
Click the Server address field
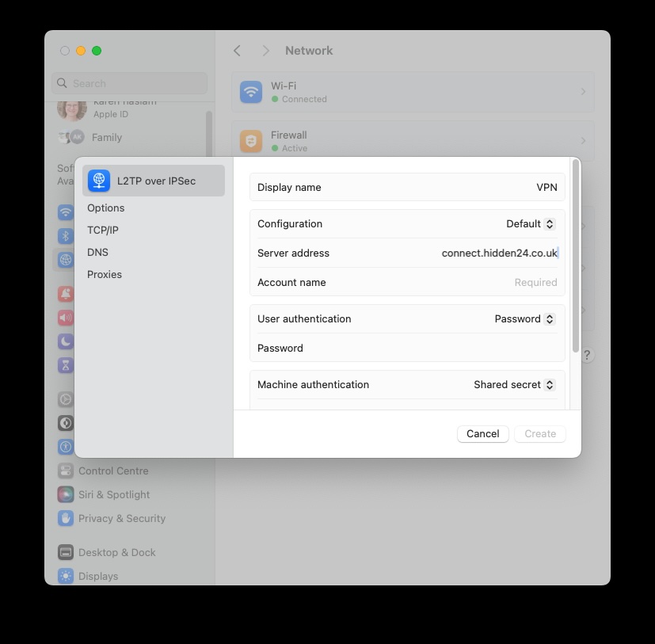pos(407,253)
